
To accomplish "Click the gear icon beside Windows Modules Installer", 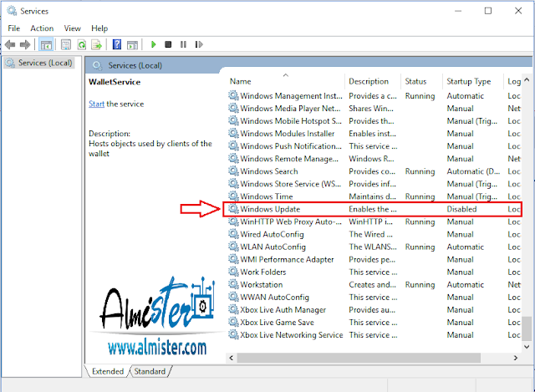I will click(233, 133).
